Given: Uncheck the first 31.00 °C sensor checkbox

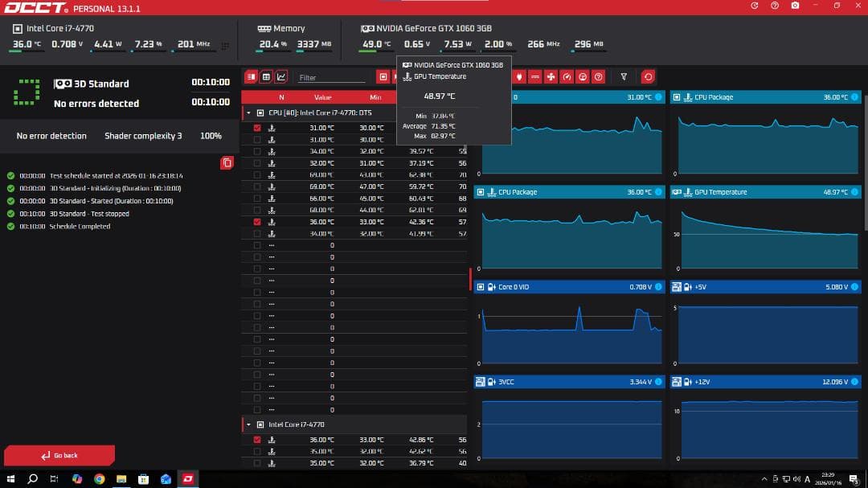Looking at the screenshot, I should pyautogui.click(x=257, y=128).
